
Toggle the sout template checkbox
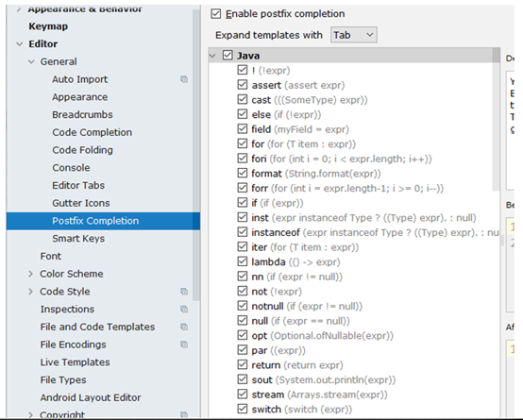click(243, 379)
